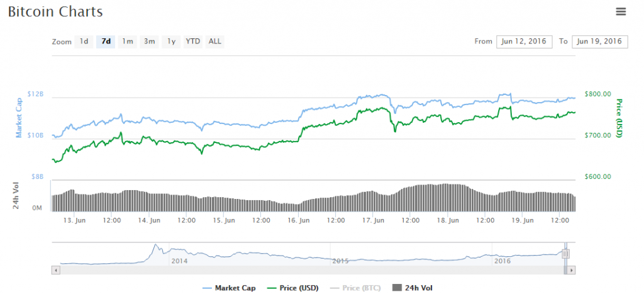The image size is (644, 294).
Task: Set zoom to 1d
Action: click(84, 42)
